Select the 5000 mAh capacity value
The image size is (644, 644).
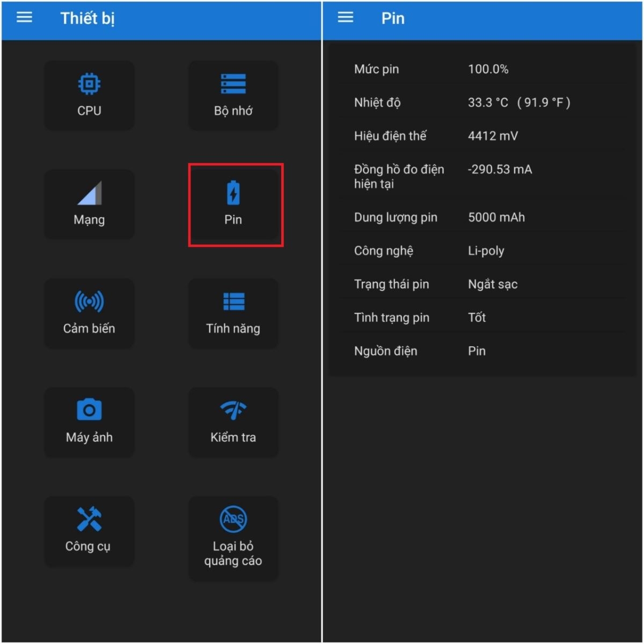(496, 217)
